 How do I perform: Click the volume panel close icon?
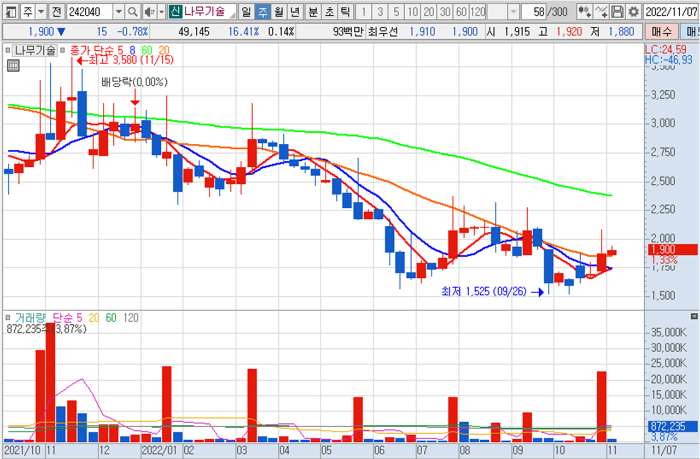point(694,316)
